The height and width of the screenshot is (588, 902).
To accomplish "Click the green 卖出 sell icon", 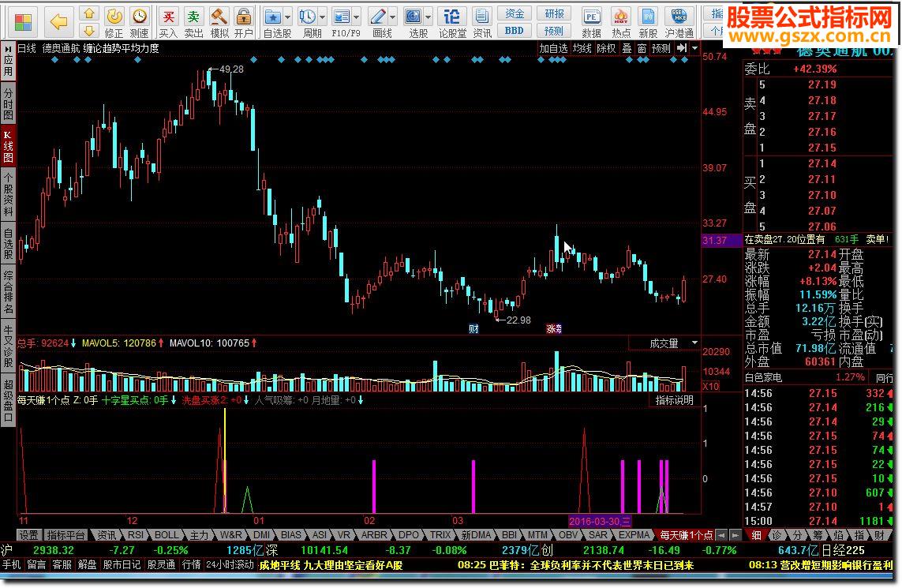I will click(193, 22).
